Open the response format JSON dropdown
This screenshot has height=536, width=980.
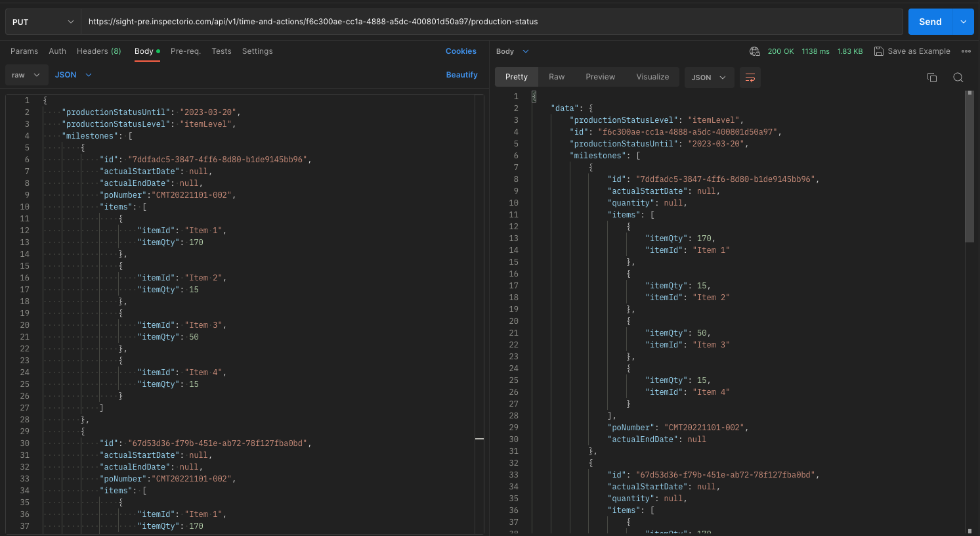point(709,78)
